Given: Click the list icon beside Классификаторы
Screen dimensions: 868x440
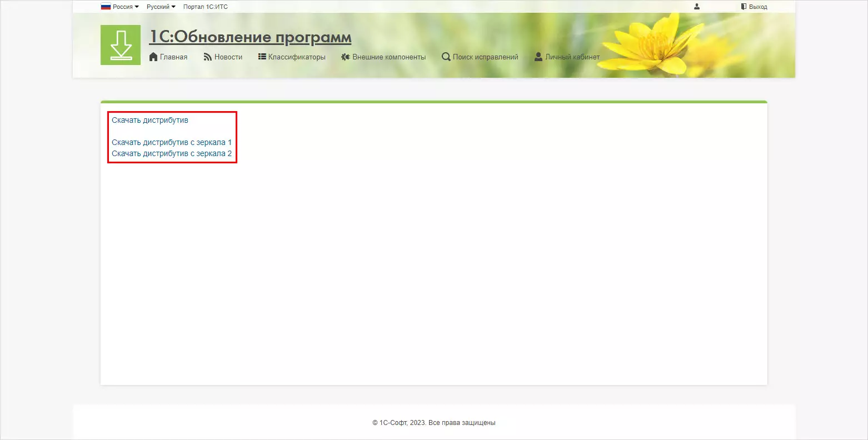Looking at the screenshot, I should coord(262,57).
